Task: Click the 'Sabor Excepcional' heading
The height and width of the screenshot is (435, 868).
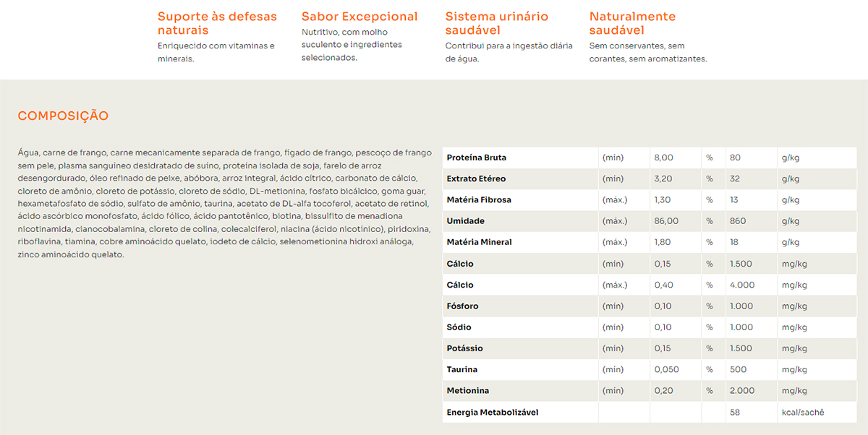Action: tap(359, 17)
